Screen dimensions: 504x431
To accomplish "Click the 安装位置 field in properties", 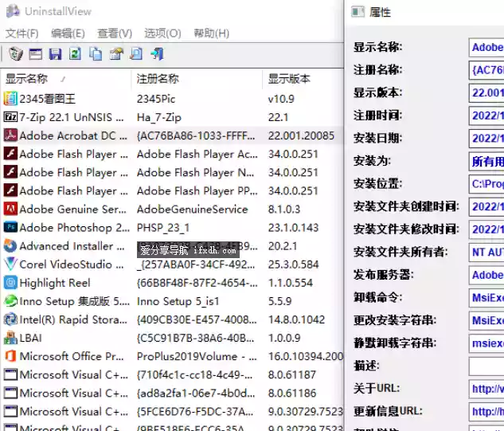I will pyautogui.click(x=486, y=184).
